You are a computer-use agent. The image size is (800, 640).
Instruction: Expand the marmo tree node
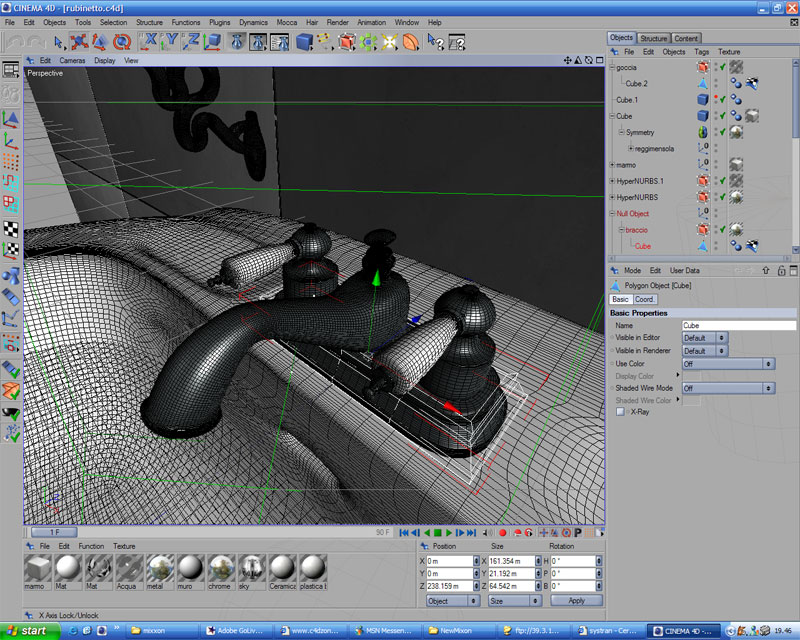(612, 165)
